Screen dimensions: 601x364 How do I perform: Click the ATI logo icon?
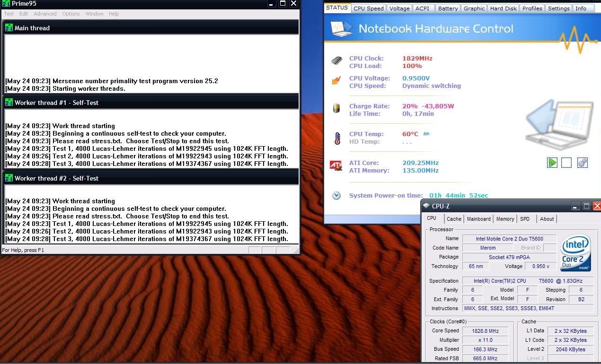click(x=336, y=165)
